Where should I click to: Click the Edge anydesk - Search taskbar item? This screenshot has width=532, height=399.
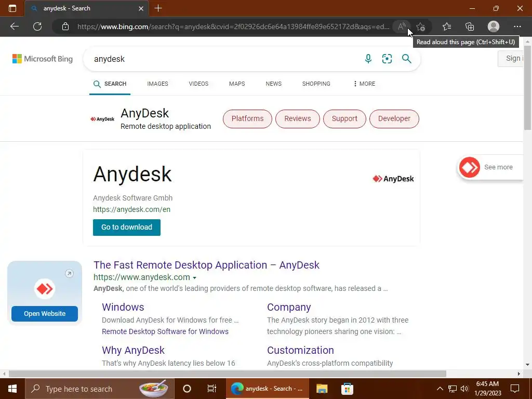pyautogui.click(x=268, y=389)
